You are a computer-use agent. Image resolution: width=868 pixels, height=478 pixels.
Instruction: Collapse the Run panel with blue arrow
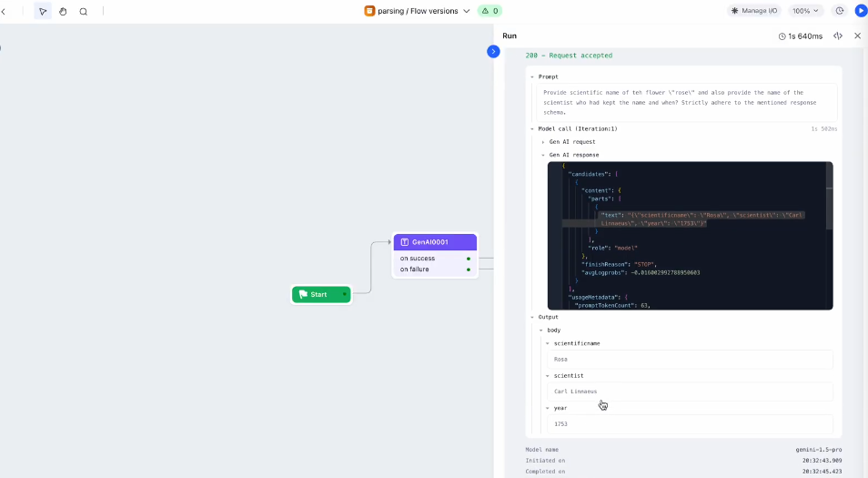coord(493,51)
